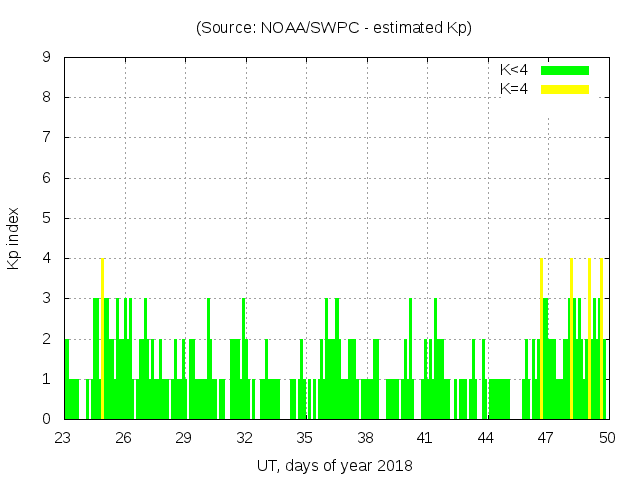Image resolution: width=640 pixels, height=480 pixels.
Task: Click the x-axis tick label 35
Action: pos(305,438)
